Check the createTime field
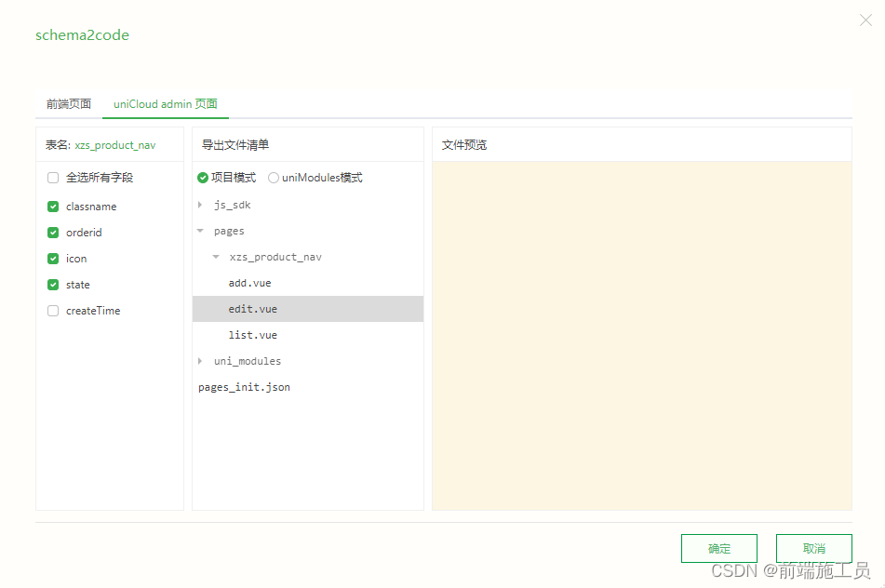The height and width of the screenshot is (588, 885). pos(53,311)
